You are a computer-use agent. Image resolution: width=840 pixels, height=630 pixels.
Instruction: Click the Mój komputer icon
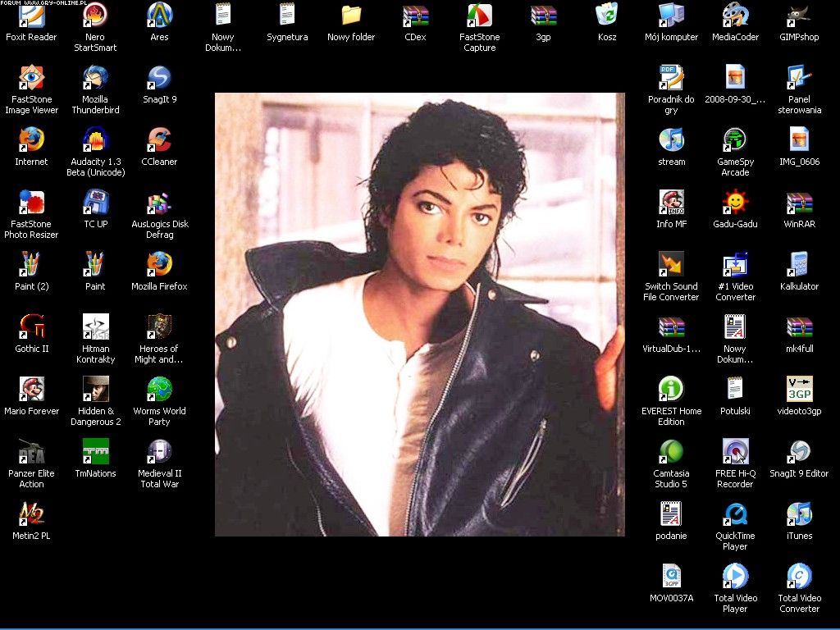pos(671,16)
